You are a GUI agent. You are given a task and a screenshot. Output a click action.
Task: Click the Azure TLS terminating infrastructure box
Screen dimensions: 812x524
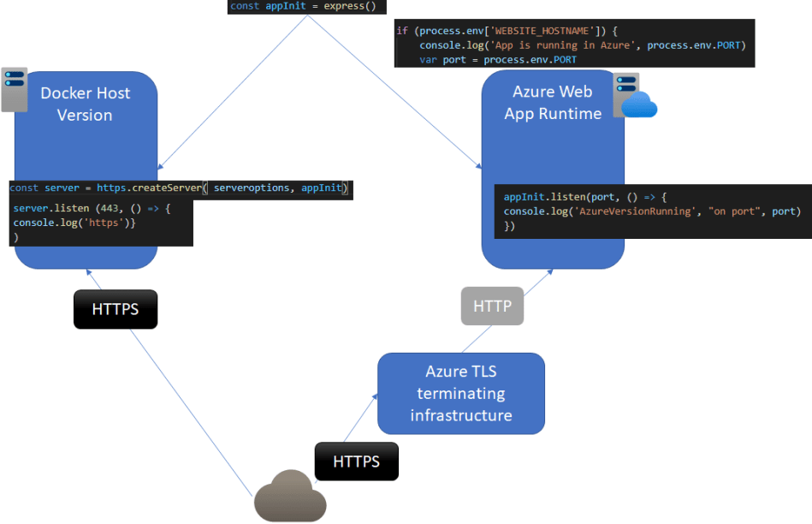[x=461, y=393]
